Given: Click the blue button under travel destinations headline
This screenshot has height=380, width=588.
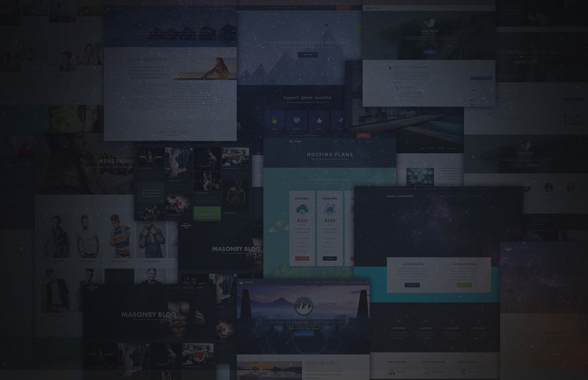Looking at the screenshot, I should tap(303, 334).
